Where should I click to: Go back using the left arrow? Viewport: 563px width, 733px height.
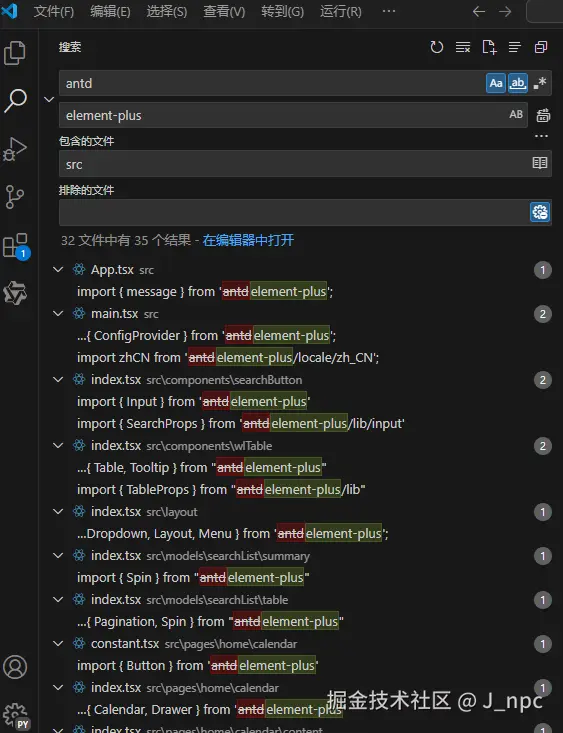coord(479,11)
